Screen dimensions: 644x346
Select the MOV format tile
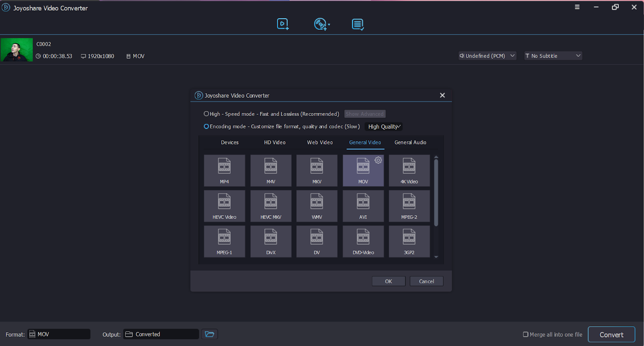pos(363,171)
